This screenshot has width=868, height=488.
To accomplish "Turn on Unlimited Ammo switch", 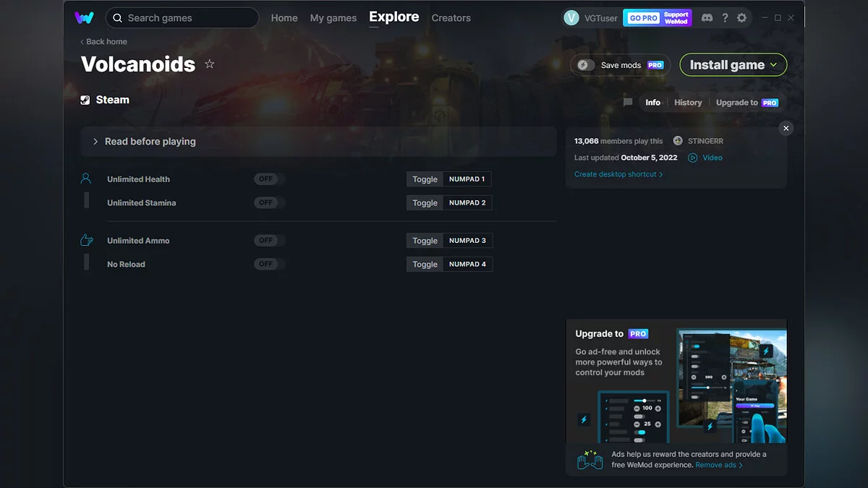I will (x=269, y=241).
